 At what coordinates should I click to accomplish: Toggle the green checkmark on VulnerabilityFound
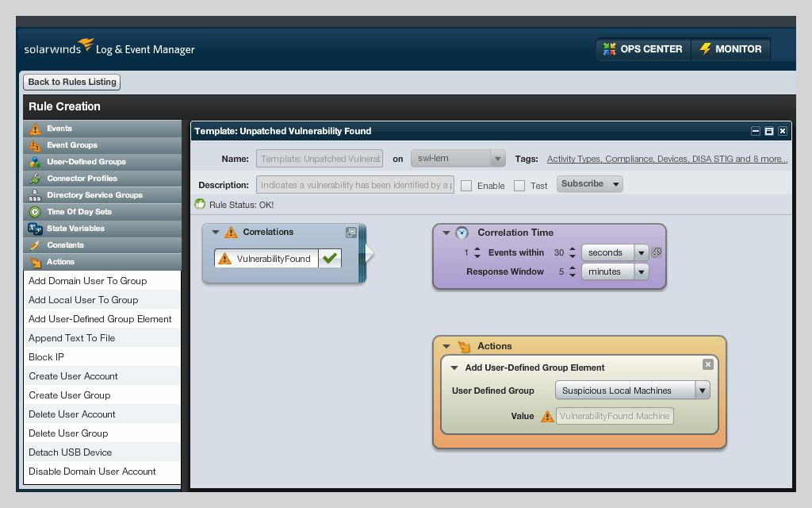point(330,259)
